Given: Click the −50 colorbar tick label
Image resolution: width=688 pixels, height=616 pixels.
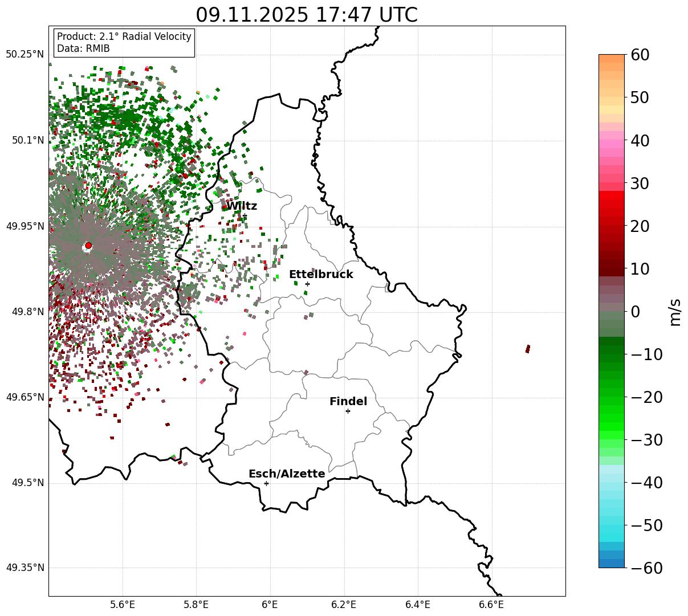Looking at the screenshot, I should pos(646,525).
